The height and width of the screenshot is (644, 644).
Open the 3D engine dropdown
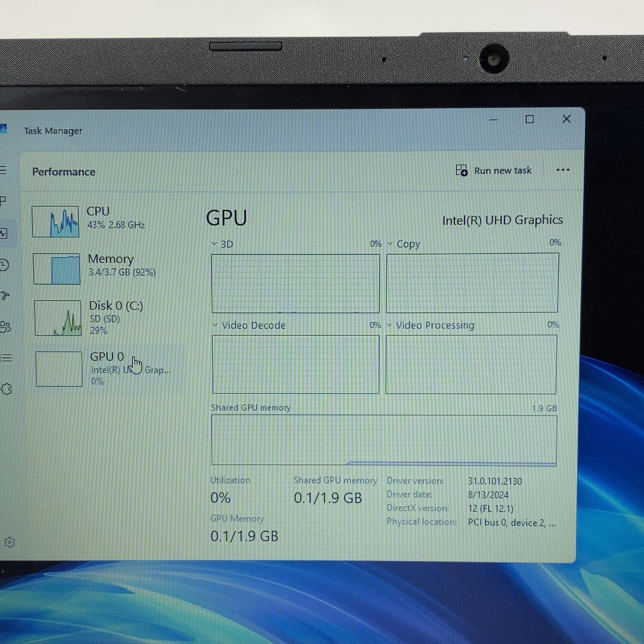click(x=222, y=244)
